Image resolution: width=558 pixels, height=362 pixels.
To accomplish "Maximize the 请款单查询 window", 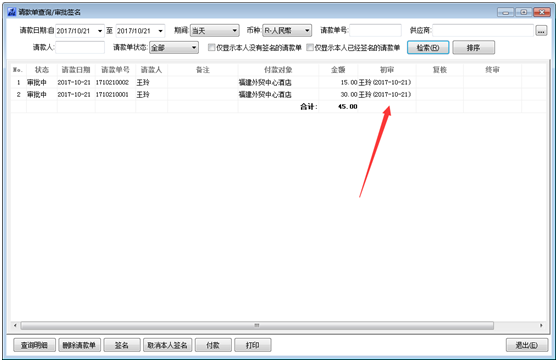I will point(523,12).
